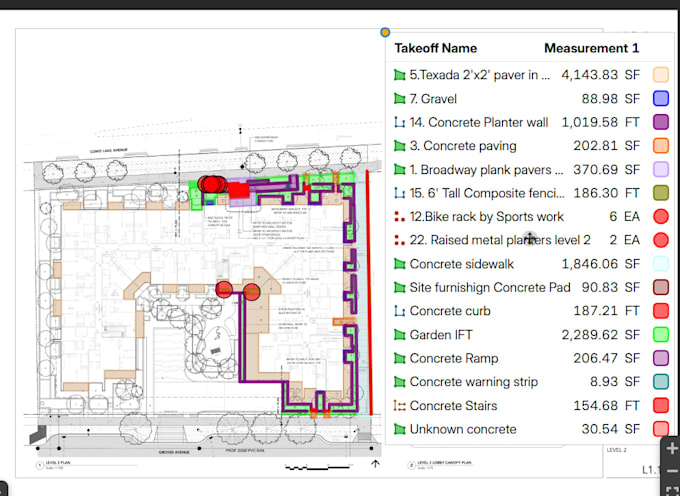Click the Measurement 1 column header
Viewport: 680px width, 496px height.
point(592,48)
